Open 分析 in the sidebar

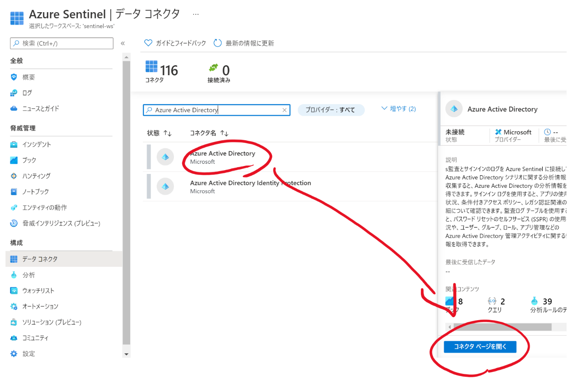tap(29, 275)
